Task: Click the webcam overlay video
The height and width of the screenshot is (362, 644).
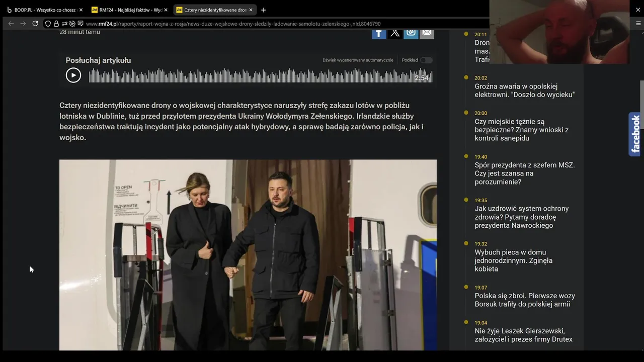Action: click(559, 32)
